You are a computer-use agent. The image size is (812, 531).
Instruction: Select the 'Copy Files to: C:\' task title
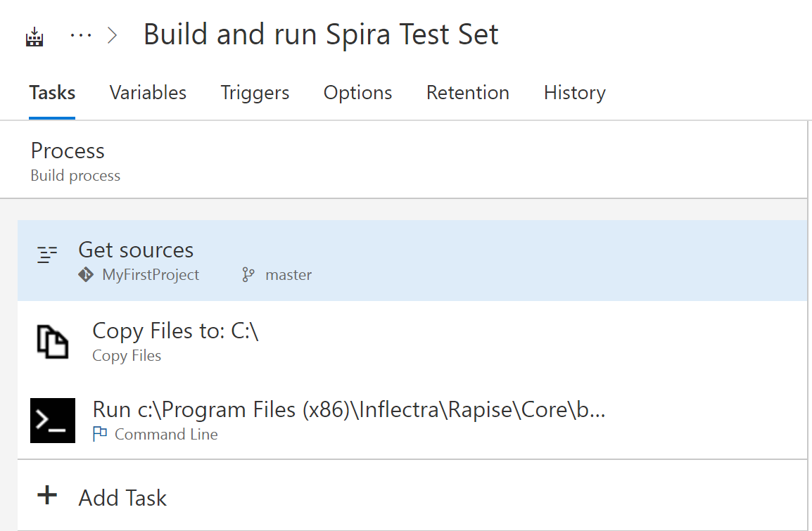click(175, 331)
